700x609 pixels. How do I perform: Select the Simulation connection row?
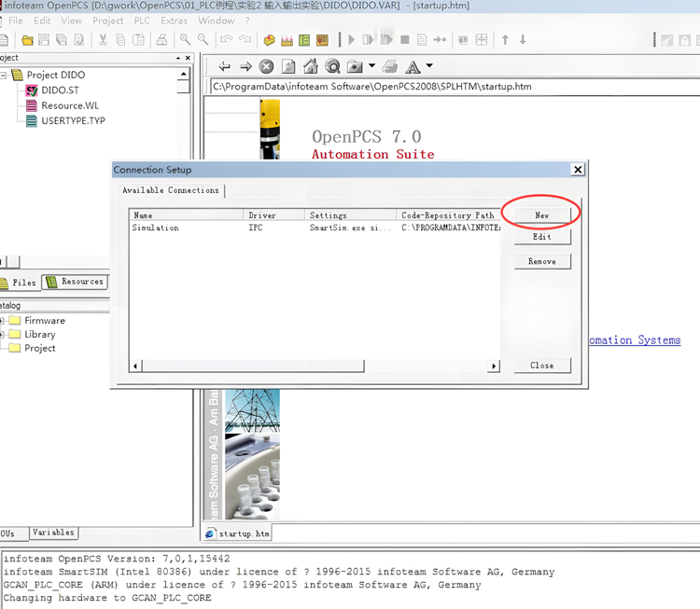tap(156, 228)
